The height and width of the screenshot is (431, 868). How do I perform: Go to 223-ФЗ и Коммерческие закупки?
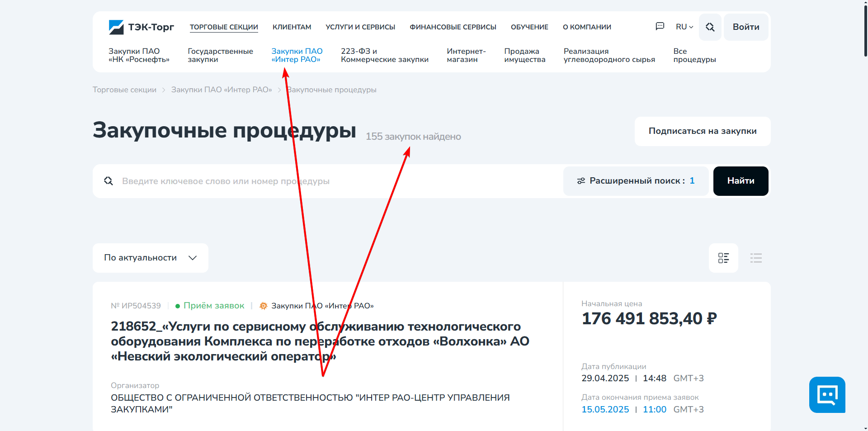385,55
